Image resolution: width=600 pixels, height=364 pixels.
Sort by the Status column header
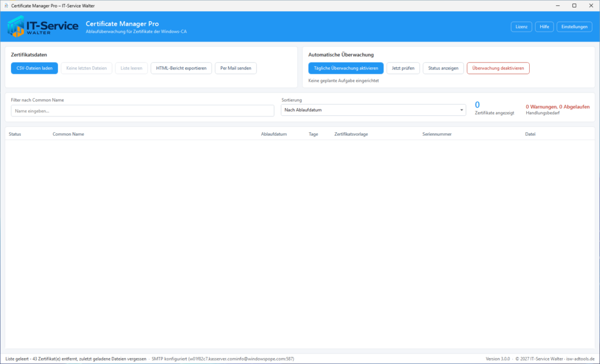[x=15, y=134]
